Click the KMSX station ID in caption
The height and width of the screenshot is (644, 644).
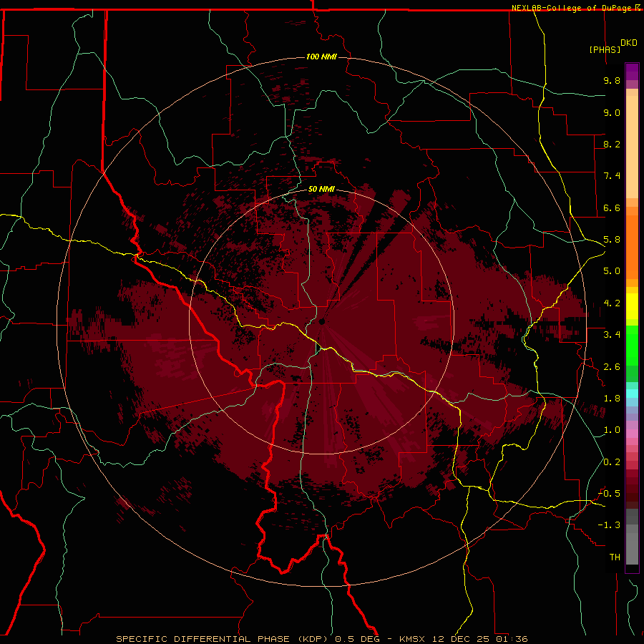click(413, 639)
